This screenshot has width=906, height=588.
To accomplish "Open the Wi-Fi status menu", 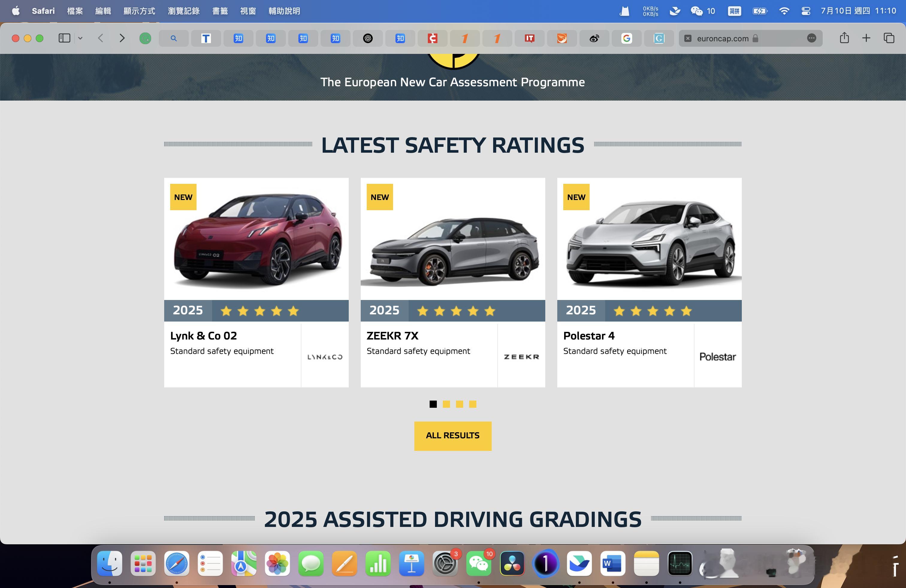I will click(784, 11).
